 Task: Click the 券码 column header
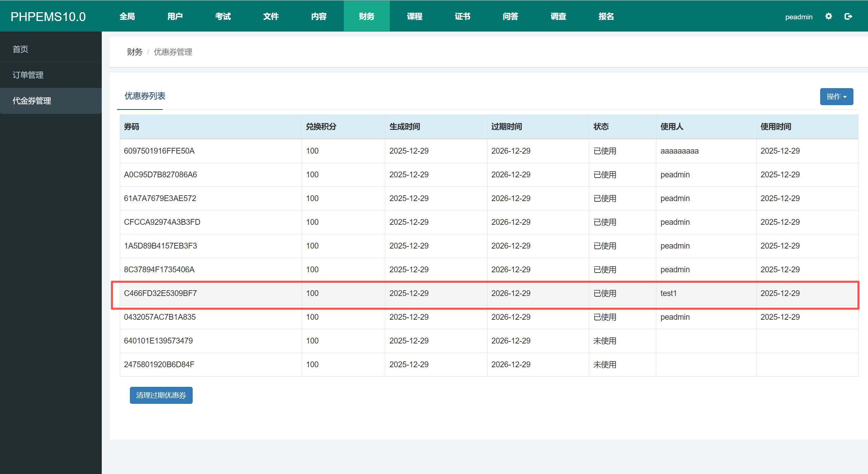(132, 126)
